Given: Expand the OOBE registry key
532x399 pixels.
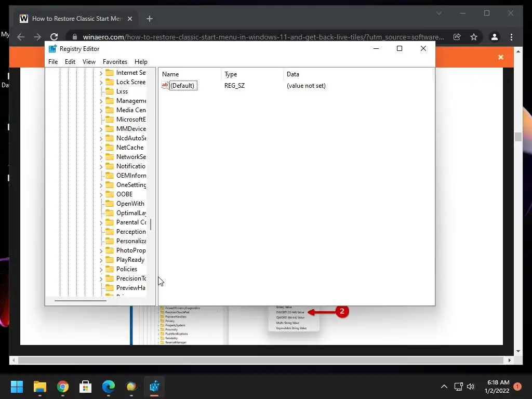Looking at the screenshot, I should coord(101,195).
